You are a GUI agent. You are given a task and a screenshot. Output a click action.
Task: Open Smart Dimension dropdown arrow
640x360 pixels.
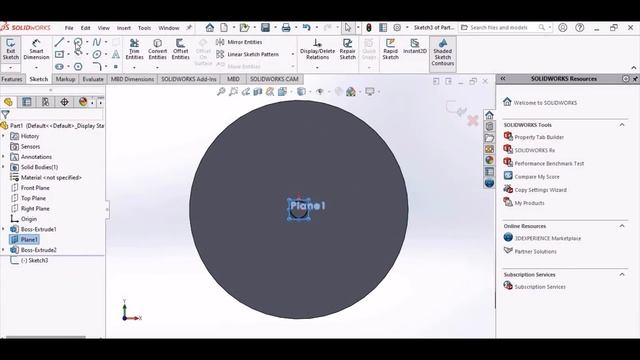pyautogui.click(x=36, y=67)
